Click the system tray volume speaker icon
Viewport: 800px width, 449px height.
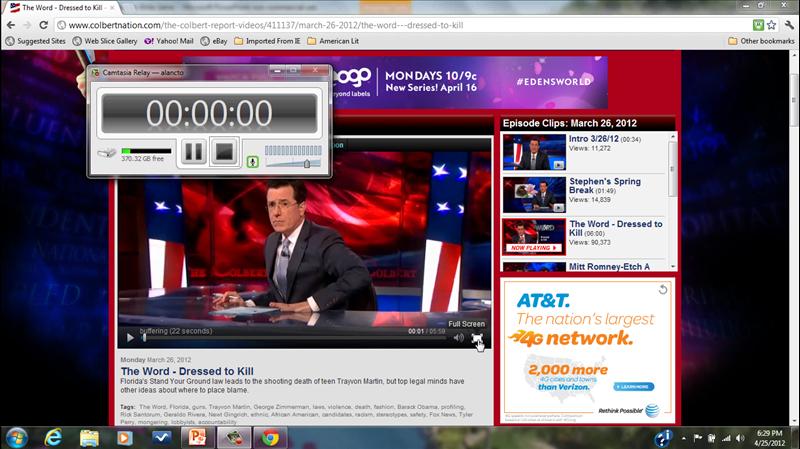[740, 438]
